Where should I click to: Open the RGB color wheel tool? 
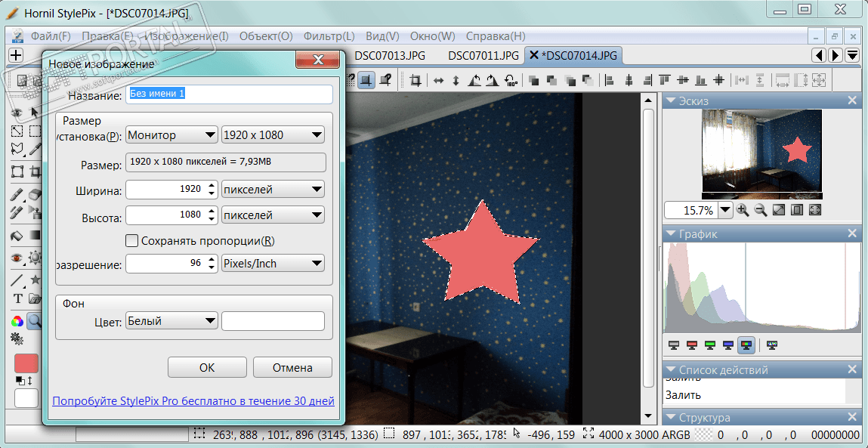17,320
